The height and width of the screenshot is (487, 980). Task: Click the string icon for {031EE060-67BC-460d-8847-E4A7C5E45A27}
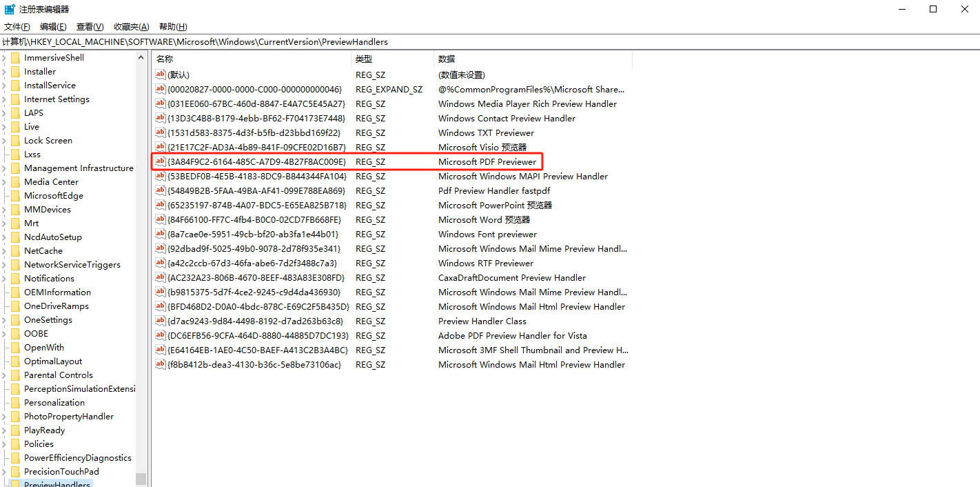coord(161,103)
